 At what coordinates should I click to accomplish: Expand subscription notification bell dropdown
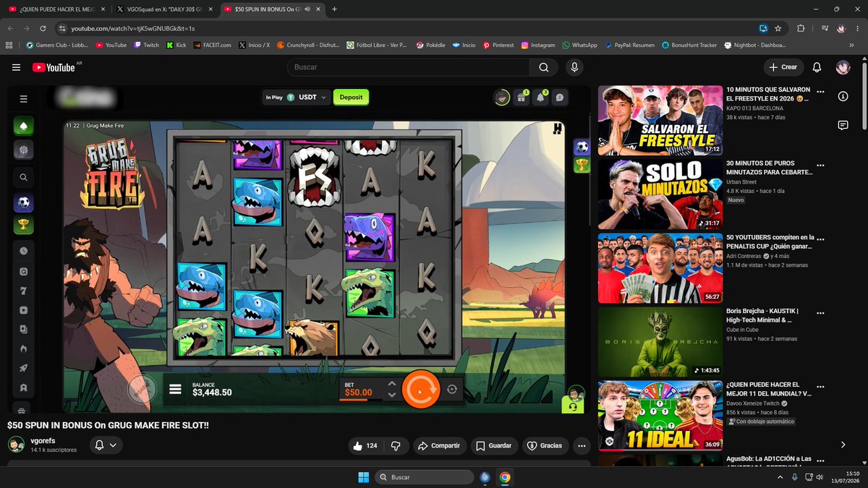(x=106, y=446)
